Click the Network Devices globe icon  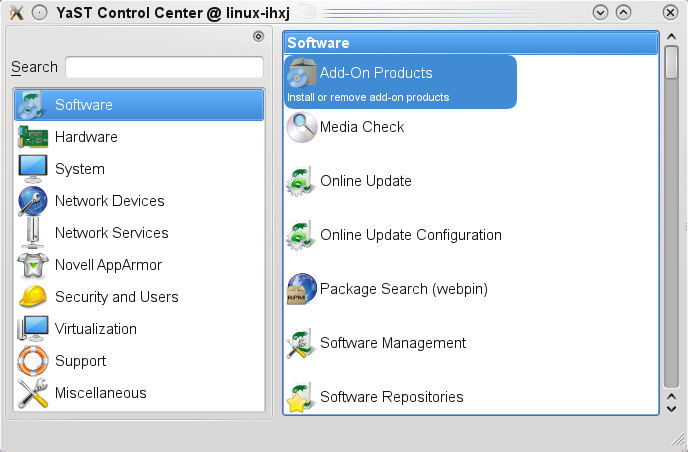point(33,201)
